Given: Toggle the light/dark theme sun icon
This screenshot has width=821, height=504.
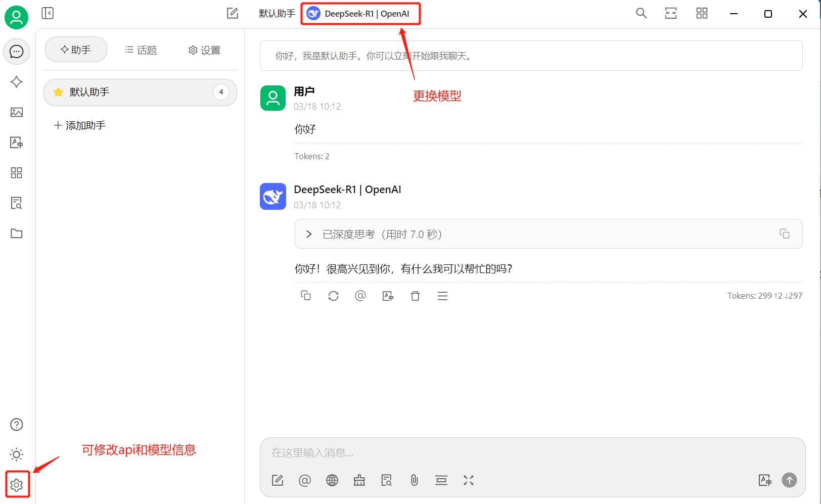Looking at the screenshot, I should 17,454.
